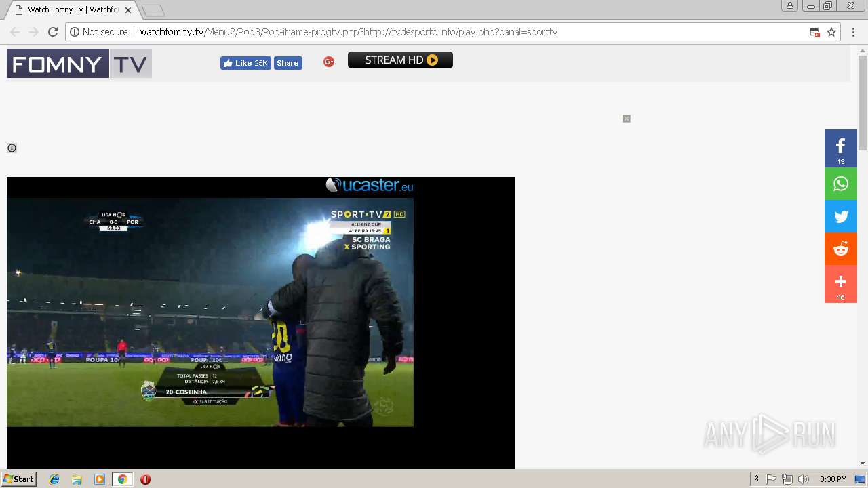Click the Google Plus icon
This screenshot has width=868, height=488.
pos(329,62)
